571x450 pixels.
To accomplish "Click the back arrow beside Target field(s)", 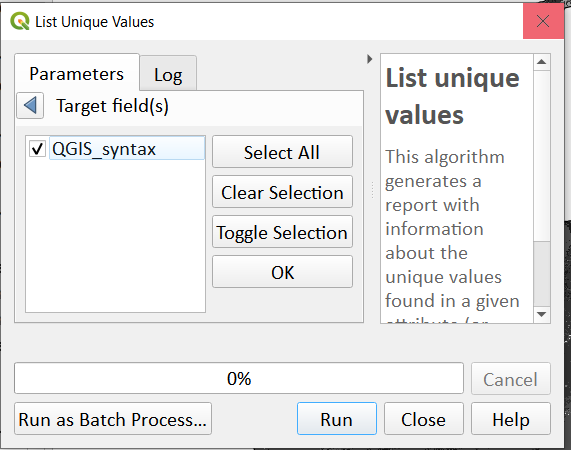I will 30,106.
